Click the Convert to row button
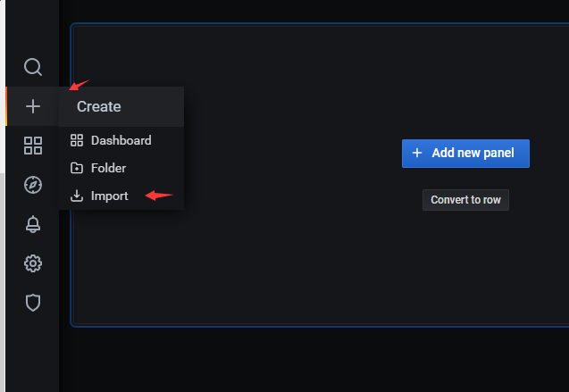Viewport: 569px width, 392px height. (x=465, y=200)
